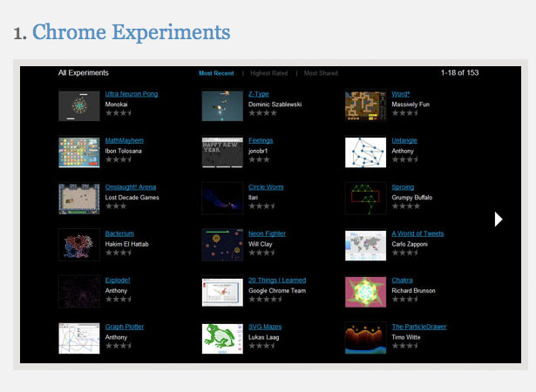
Task: Choose the SVG Mazes frog thumbnail
Action: pyautogui.click(x=222, y=338)
